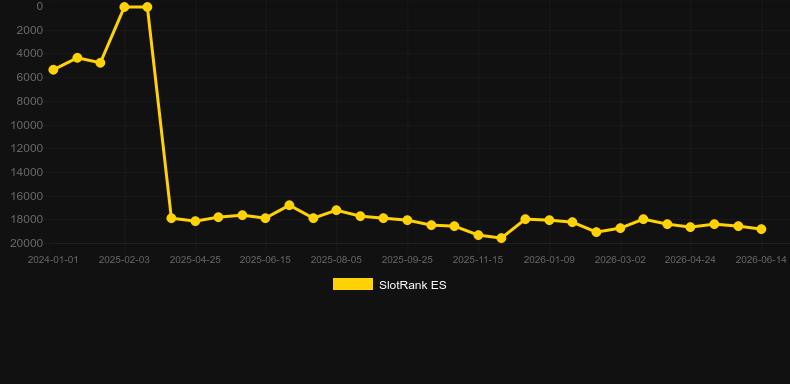Click y-axis label 10000
The image size is (790, 384).
click(27, 125)
